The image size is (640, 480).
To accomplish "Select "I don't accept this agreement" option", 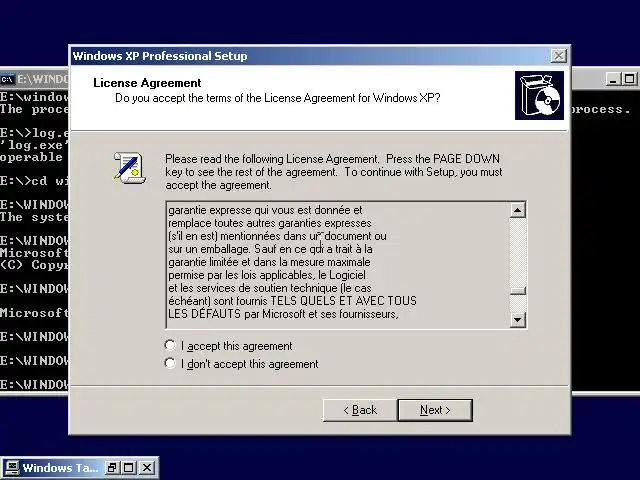I will (x=170, y=363).
